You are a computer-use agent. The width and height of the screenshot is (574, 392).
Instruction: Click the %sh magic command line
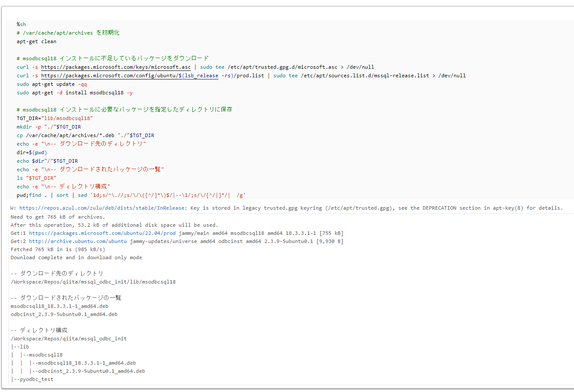click(x=21, y=24)
